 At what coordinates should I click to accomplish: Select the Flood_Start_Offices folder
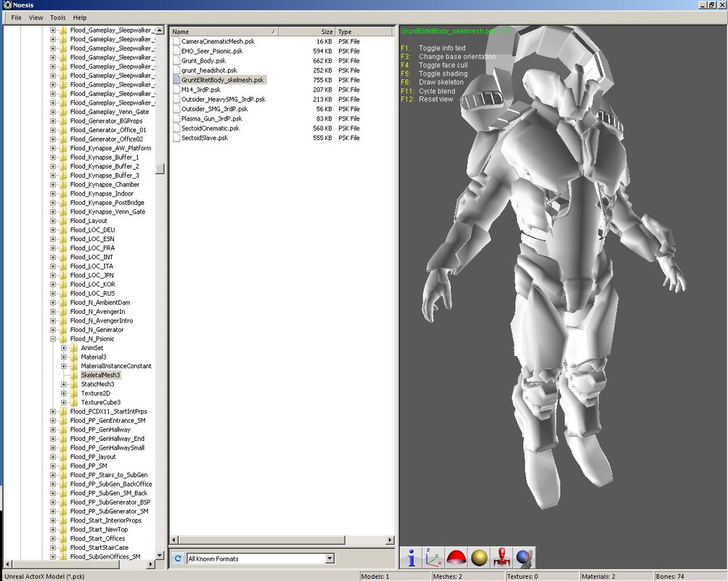point(97,538)
